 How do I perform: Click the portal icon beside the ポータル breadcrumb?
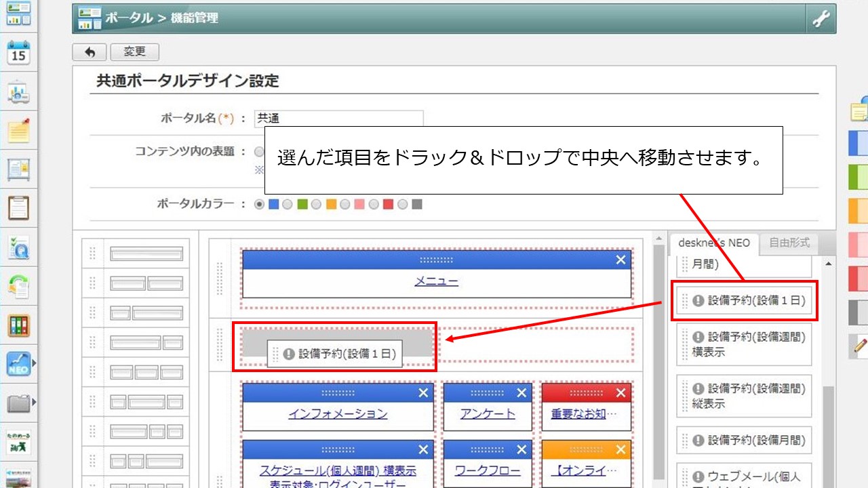(x=90, y=18)
